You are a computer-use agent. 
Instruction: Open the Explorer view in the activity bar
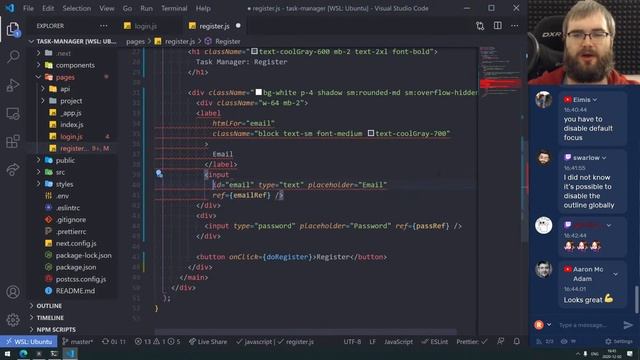click(x=13, y=29)
